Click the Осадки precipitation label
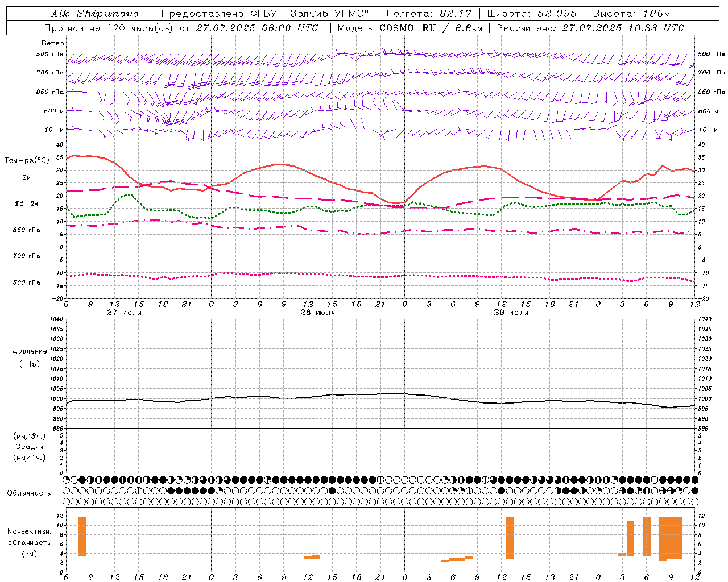Image resolution: width=728 pixels, height=582 pixels. 29,447
